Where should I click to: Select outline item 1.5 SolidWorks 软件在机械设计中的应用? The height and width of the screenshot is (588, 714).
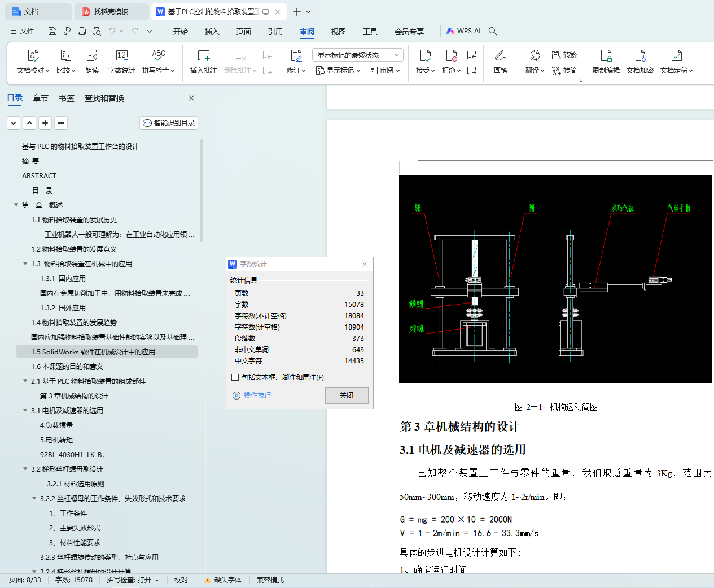107,352
